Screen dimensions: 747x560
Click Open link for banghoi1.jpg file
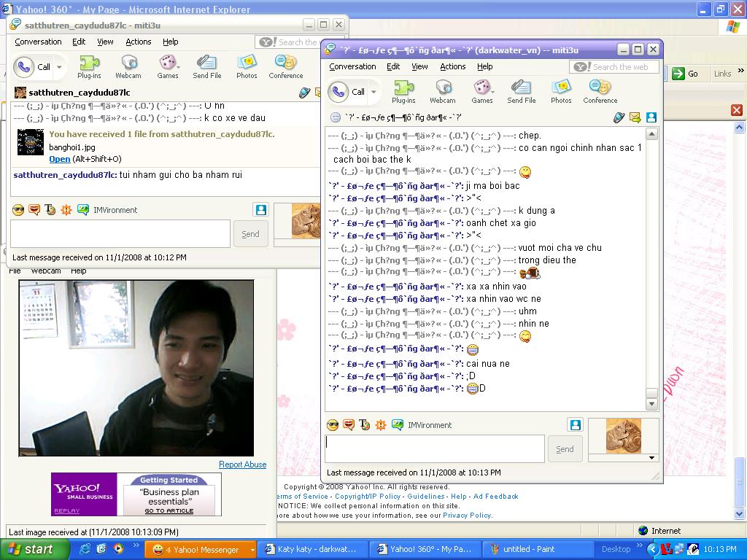(59, 159)
